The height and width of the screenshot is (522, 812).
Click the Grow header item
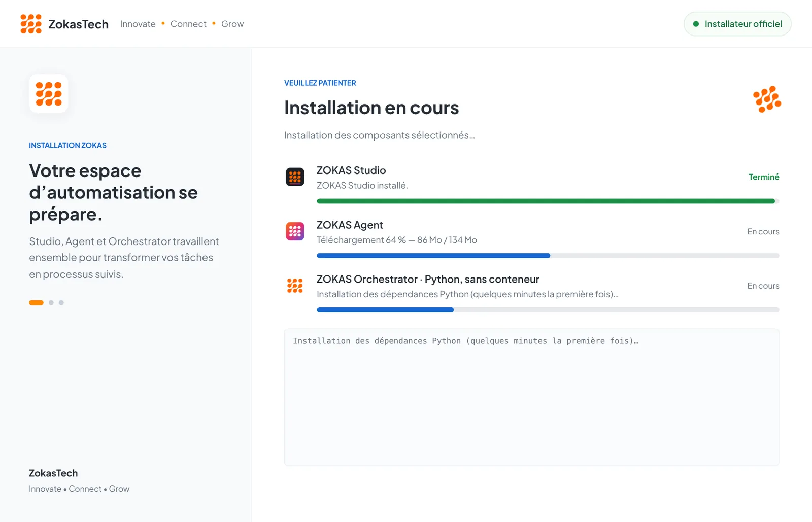click(232, 24)
